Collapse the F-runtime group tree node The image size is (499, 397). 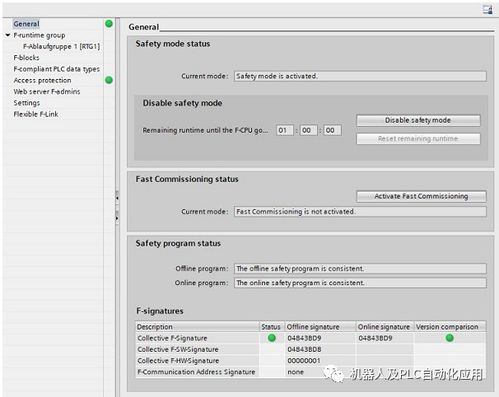(8, 35)
